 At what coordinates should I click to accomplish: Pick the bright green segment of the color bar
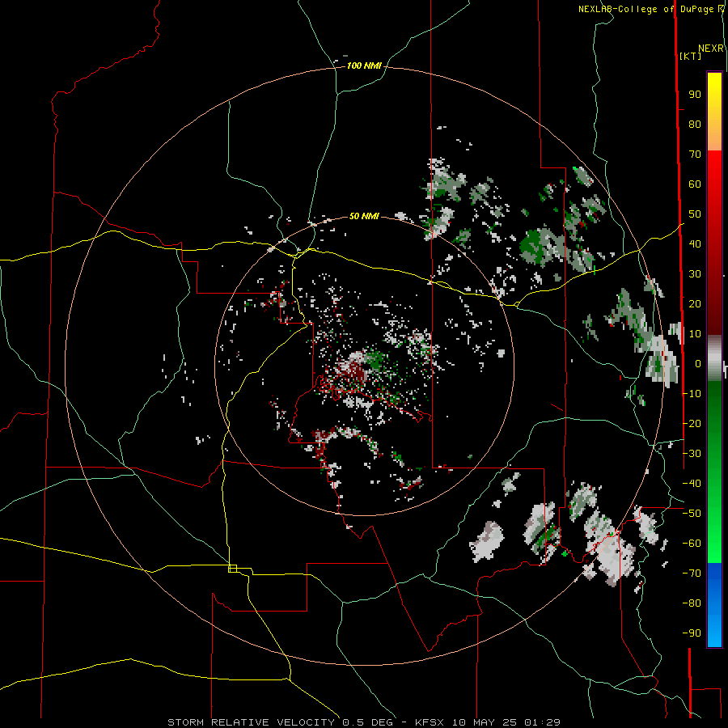coord(714,534)
